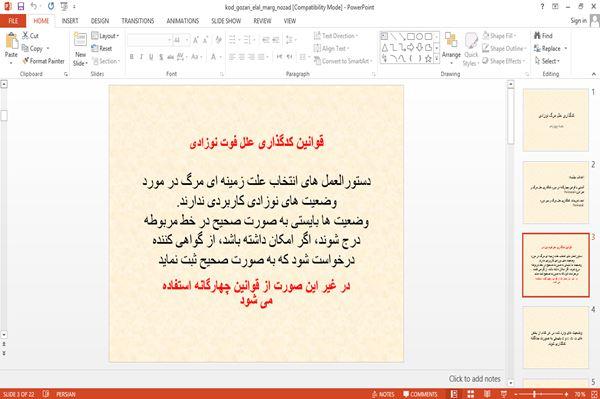Adjust the zoom slider handle

(534, 394)
